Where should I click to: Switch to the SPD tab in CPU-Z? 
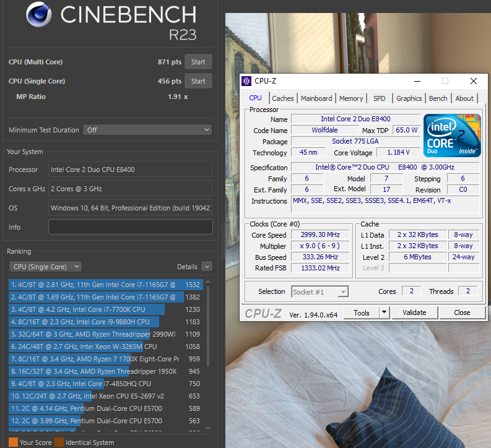[x=379, y=98]
